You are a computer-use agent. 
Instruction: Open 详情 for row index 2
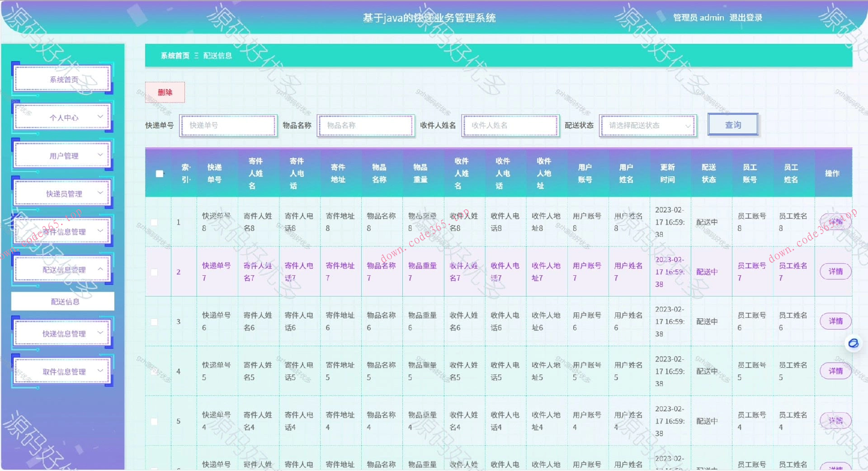click(x=835, y=272)
